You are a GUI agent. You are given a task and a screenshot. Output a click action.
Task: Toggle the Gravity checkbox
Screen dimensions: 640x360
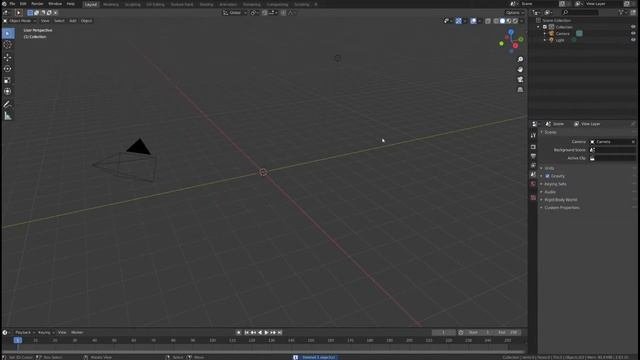[x=547, y=176]
